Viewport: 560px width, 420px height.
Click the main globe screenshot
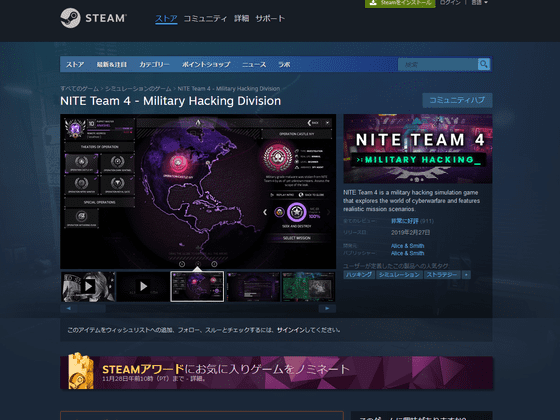point(198,191)
